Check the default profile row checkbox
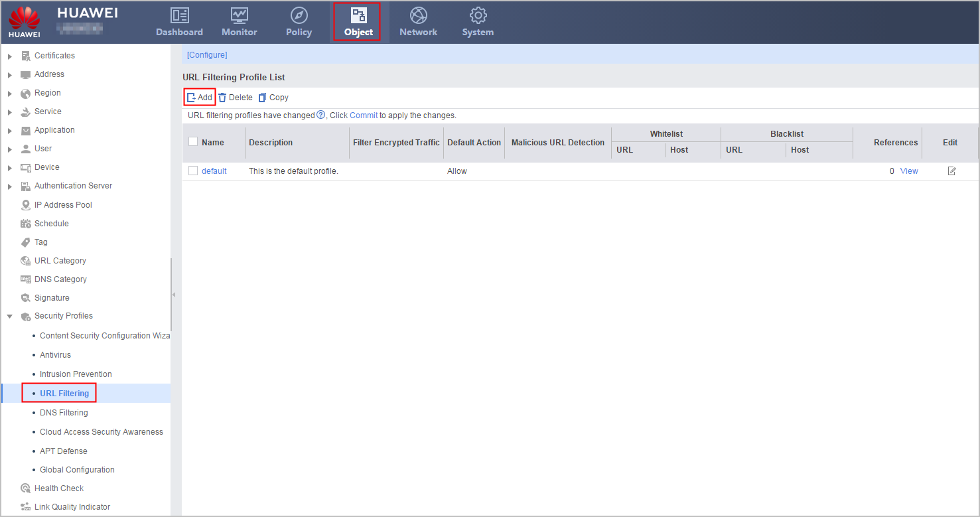The height and width of the screenshot is (517, 980). pyautogui.click(x=193, y=171)
